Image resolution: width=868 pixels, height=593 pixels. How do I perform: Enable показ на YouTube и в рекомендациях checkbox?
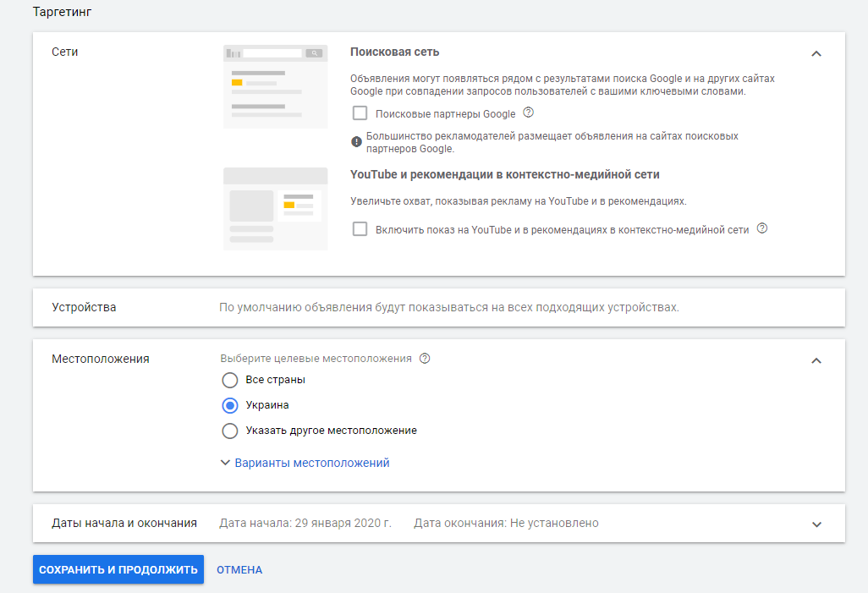tap(360, 229)
